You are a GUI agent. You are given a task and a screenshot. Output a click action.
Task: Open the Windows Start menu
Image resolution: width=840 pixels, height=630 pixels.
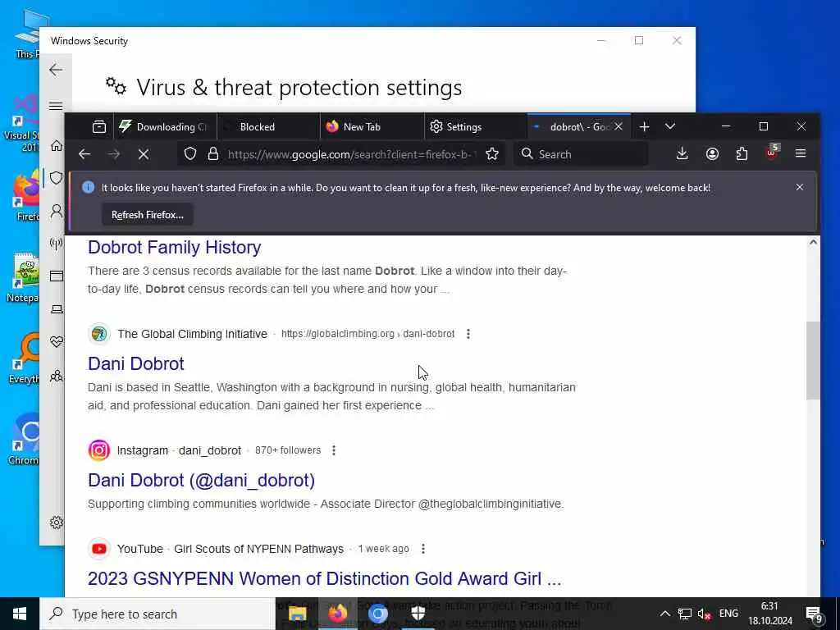20,614
